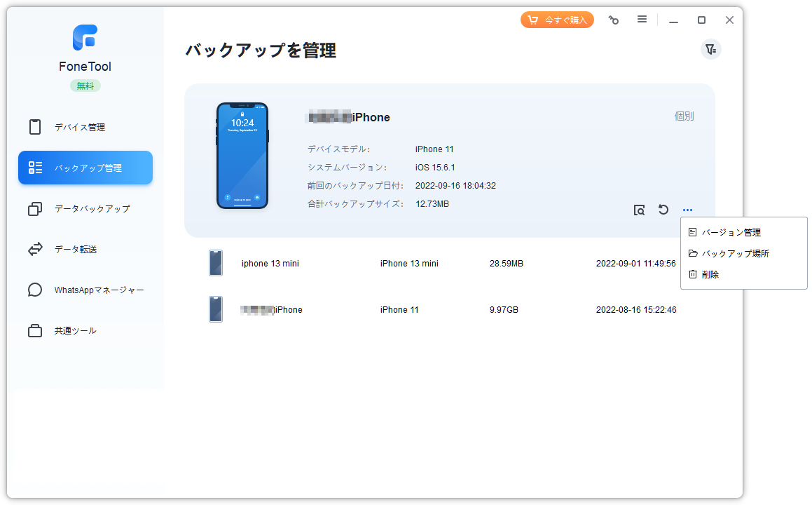Open WhatsAppマネージャー in the sidebar

pos(85,290)
